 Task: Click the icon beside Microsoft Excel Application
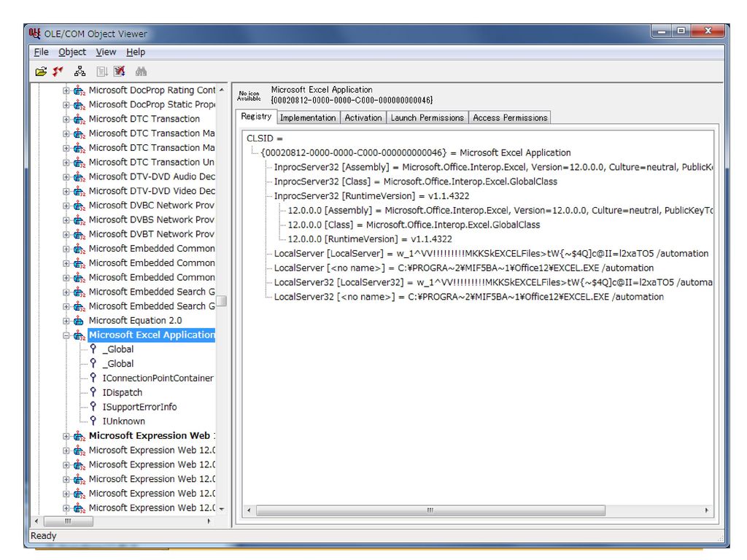(79, 335)
